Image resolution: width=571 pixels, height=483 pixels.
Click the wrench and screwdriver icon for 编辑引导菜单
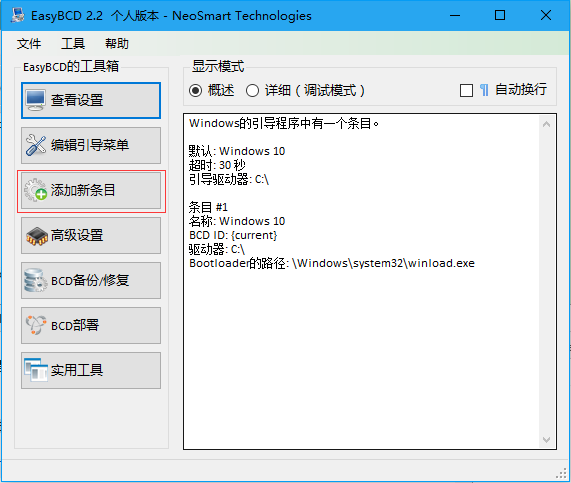(x=35, y=145)
